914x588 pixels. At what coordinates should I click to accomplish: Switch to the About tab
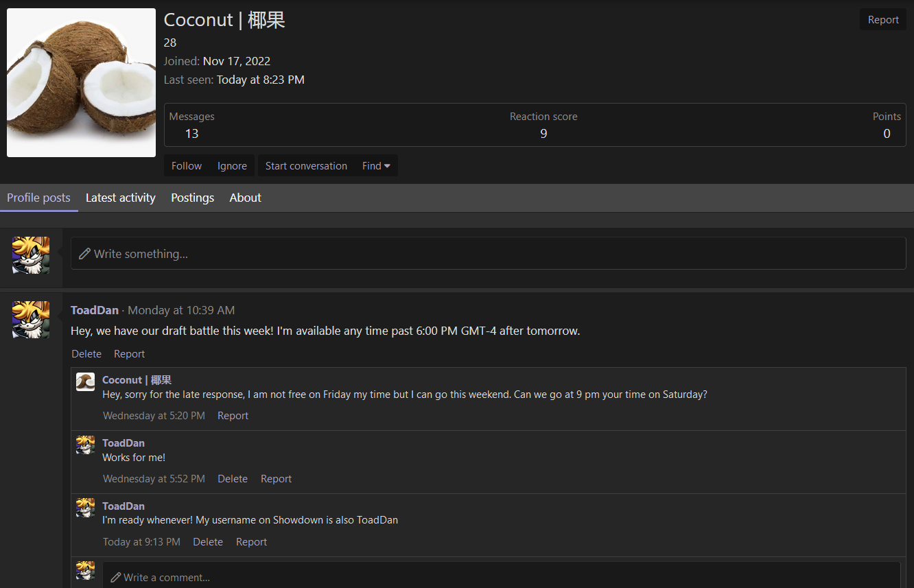coord(245,198)
